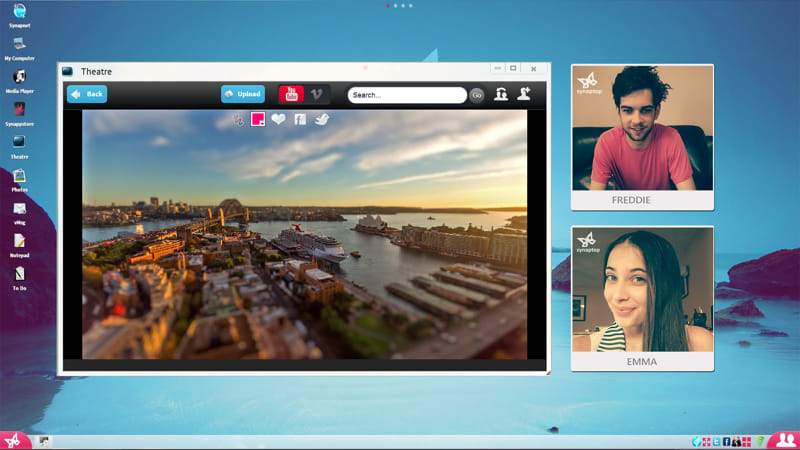
Task: Launch the Theatre desktop shortcut
Action: coord(19,147)
